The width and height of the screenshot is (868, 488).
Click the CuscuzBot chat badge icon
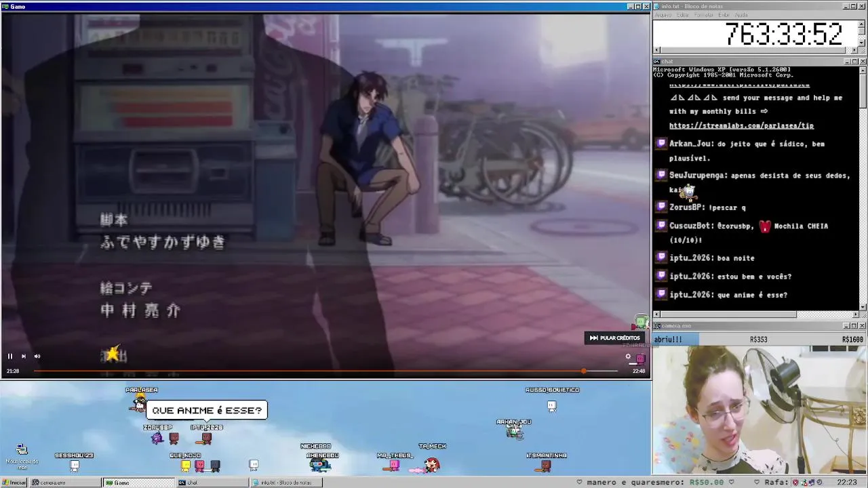tap(661, 226)
